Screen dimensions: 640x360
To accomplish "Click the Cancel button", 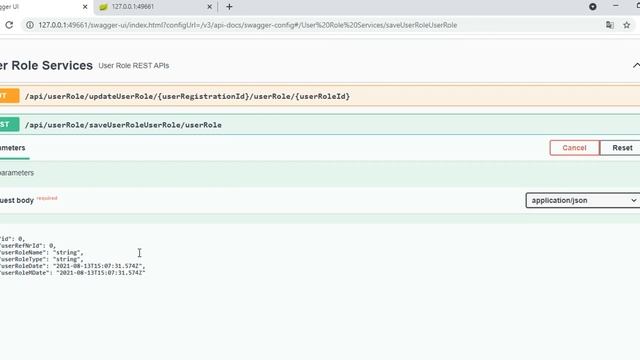I will 574,148.
